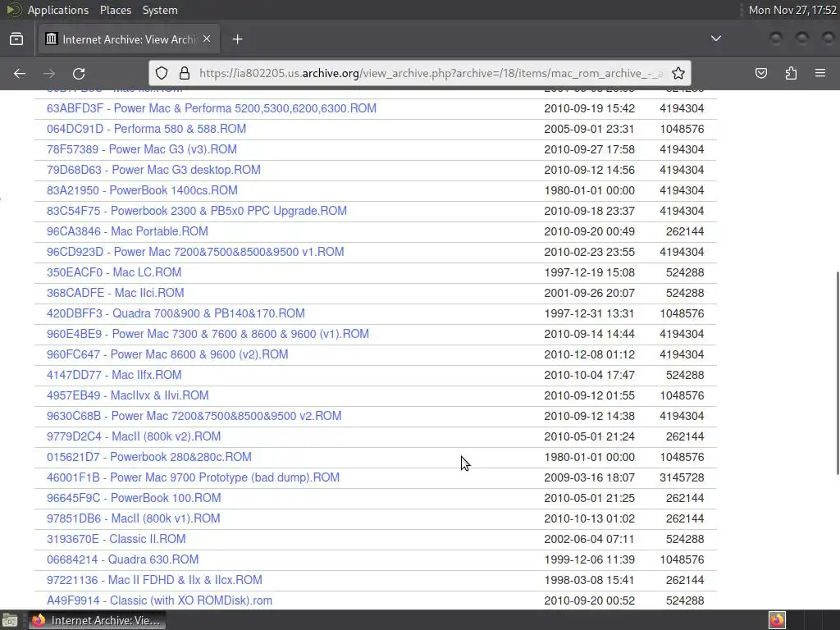Open Performa 580 & 588.ROM link
The width and height of the screenshot is (840, 630).
pyautogui.click(x=146, y=129)
